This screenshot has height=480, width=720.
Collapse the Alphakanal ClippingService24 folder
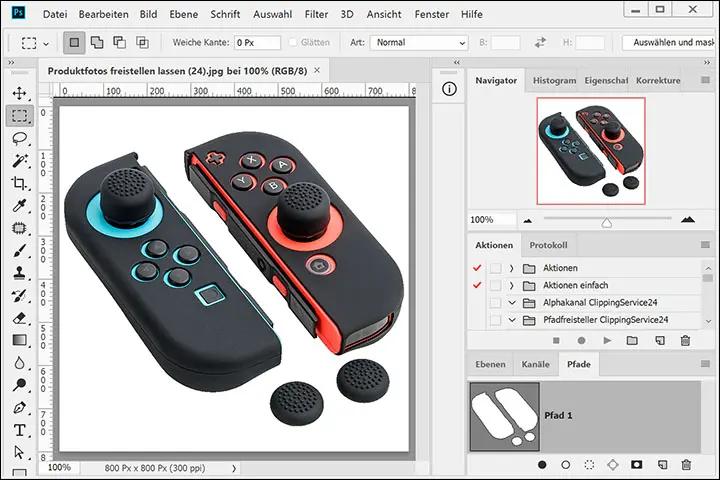tap(511, 302)
